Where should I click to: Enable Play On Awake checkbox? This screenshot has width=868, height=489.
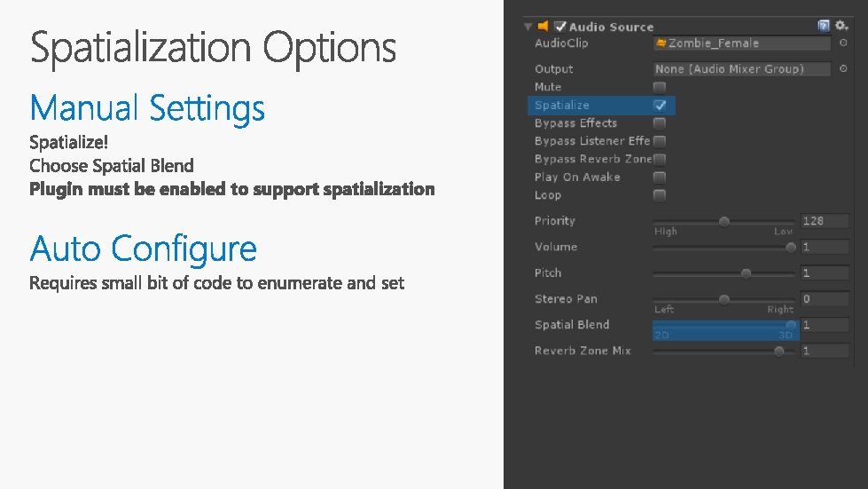pos(660,177)
